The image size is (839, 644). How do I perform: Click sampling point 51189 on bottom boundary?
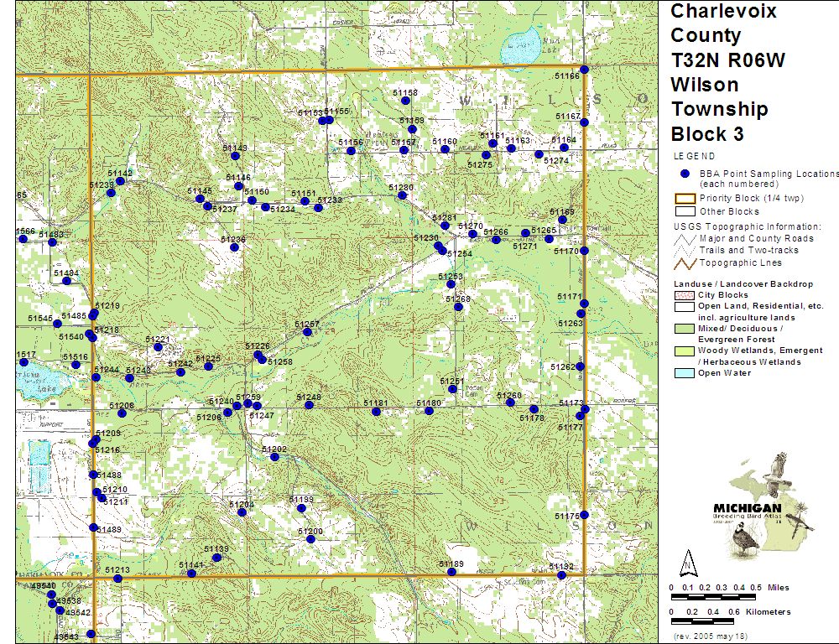[451, 572]
